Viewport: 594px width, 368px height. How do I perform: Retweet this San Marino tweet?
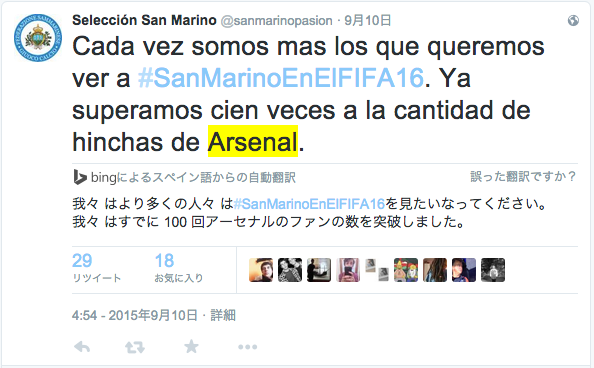click(135, 347)
